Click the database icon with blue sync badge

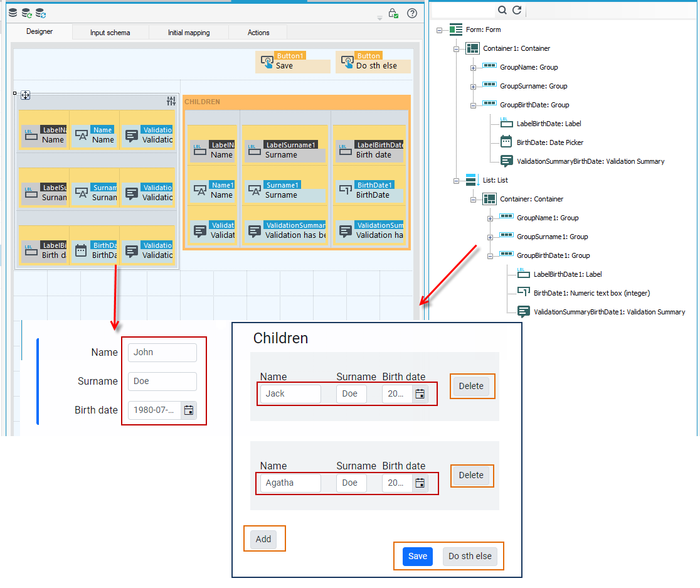41,13
